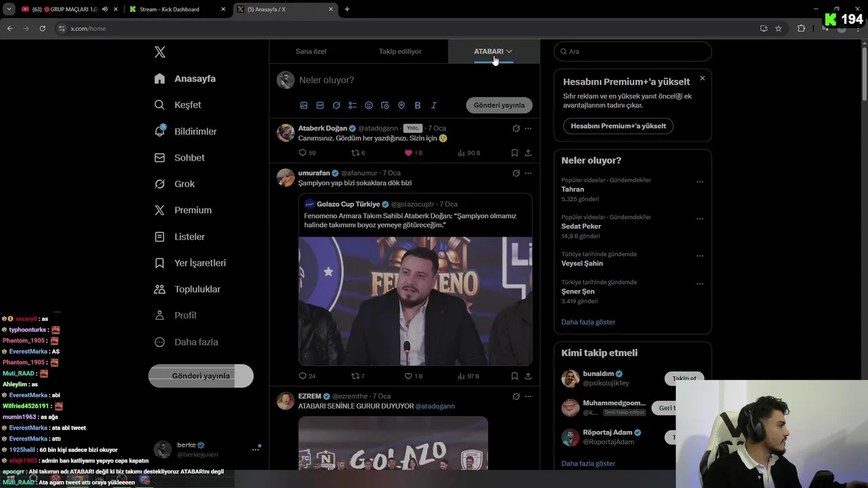868x488 pixels.
Task: Open more options on umurafan's post
Action: tap(528, 174)
